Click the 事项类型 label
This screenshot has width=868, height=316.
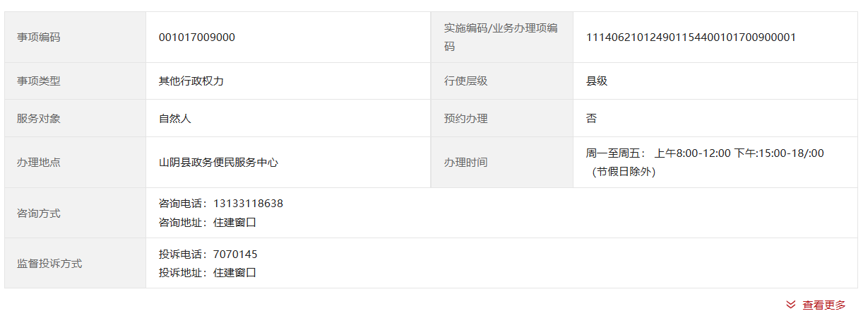point(39,81)
